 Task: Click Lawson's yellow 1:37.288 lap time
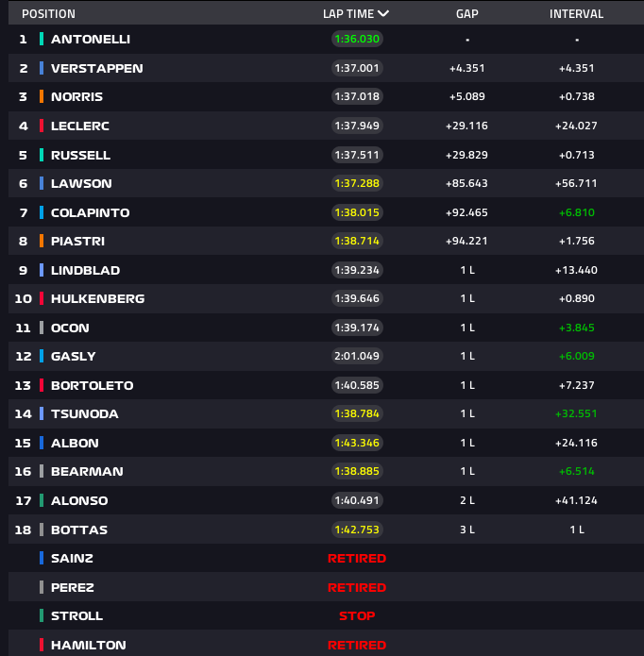pyautogui.click(x=357, y=183)
